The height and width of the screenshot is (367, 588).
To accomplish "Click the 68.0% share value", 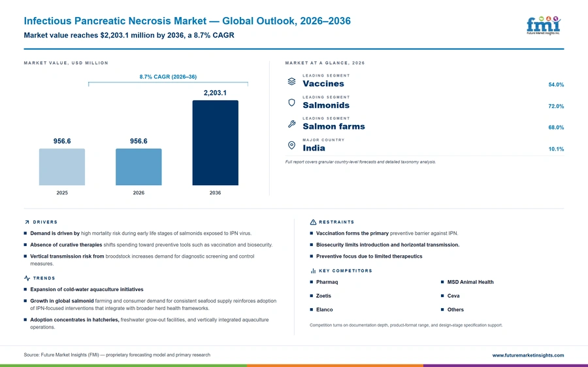I will (556, 128).
